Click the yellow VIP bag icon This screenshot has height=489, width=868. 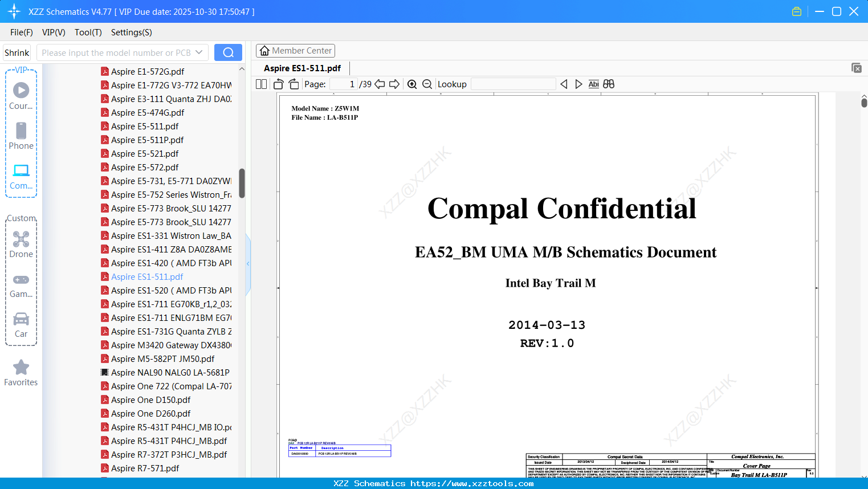[797, 11]
